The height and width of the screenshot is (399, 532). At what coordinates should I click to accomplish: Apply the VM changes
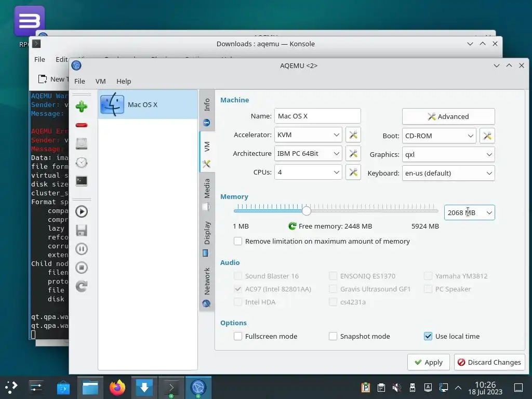[429, 362]
